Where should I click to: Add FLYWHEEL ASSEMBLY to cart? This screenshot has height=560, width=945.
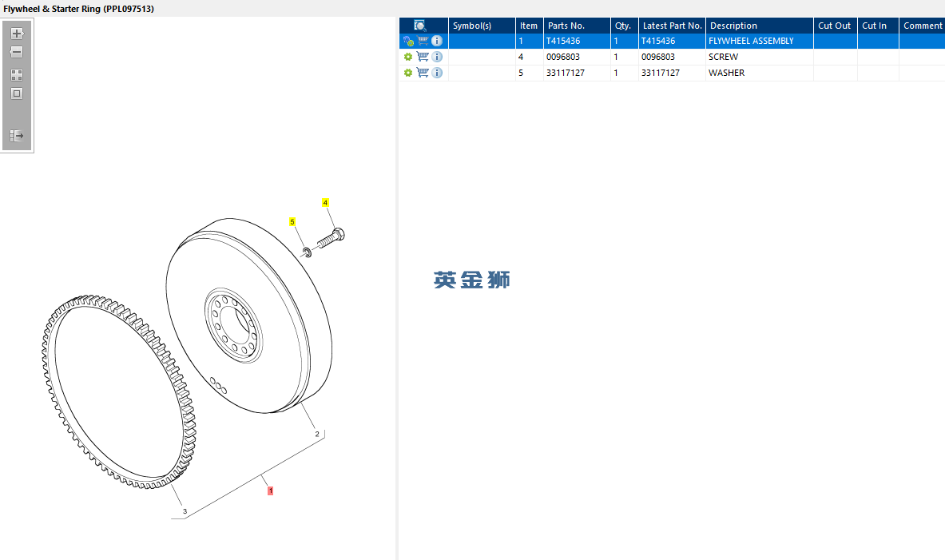click(x=423, y=41)
